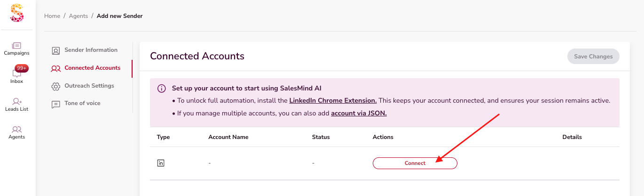Open the Inbox with 99+ badge
This screenshot has width=644, height=196.
click(x=17, y=73)
